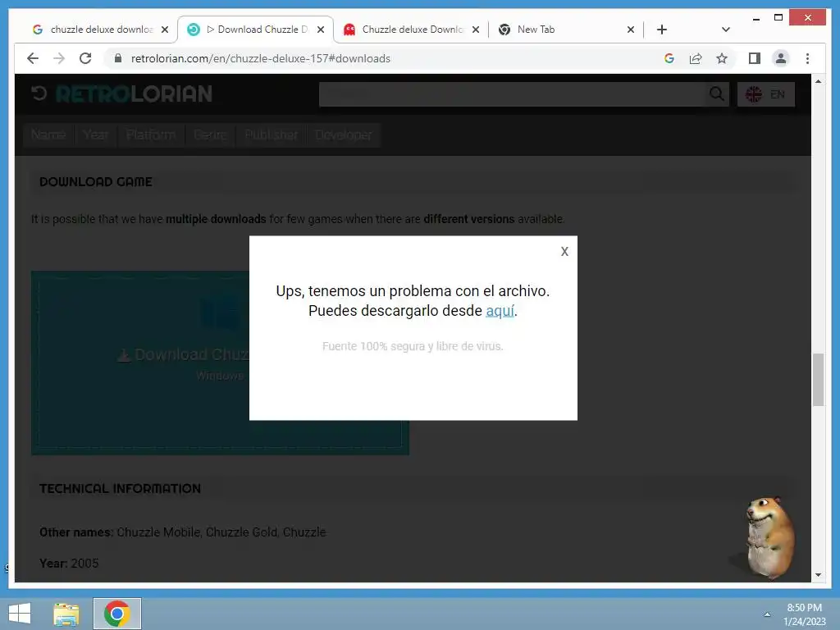Share this page via share icon
The width and height of the screenshot is (840, 630).
point(696,58)
